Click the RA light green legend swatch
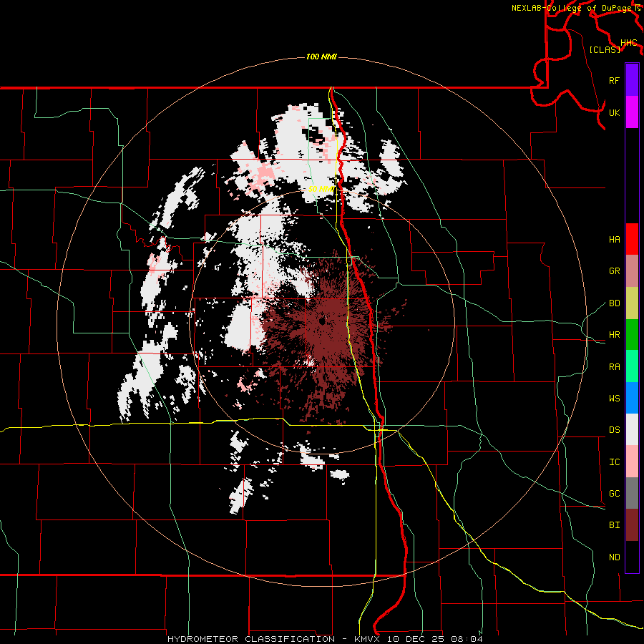644x644 pixels. 632,366
